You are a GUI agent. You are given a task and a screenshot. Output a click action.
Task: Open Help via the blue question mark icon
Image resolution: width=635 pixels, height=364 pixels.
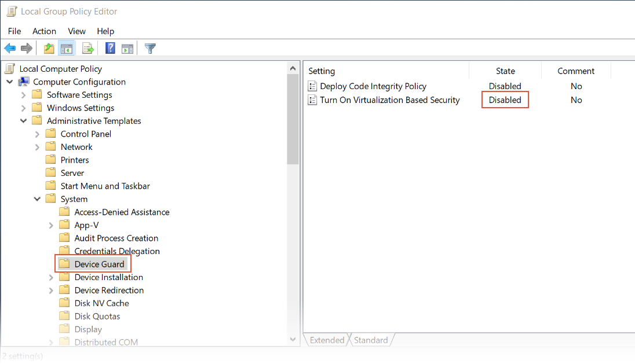pyautogui.click(x=110, y=49)
